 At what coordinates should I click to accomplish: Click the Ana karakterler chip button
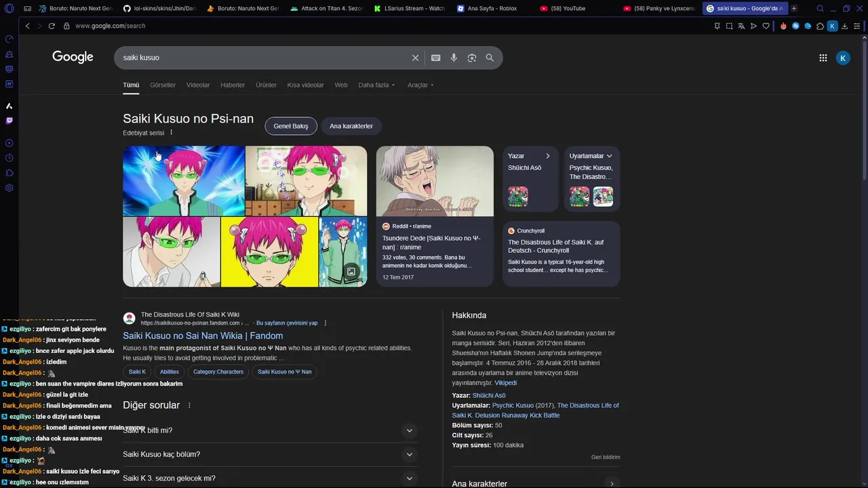[351, 126]
